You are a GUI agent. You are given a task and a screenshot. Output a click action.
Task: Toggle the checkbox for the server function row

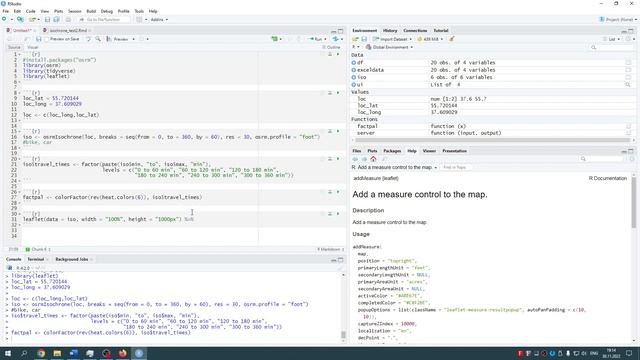tap(628, 133)
